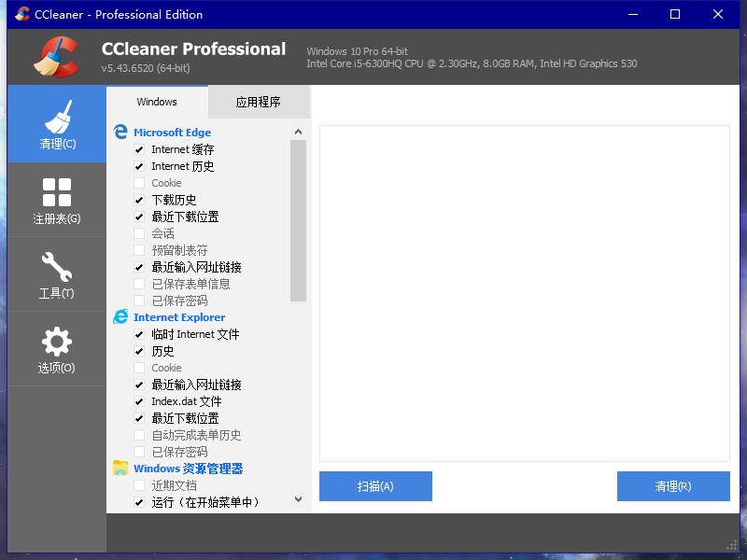This screenshot has width=747, height=560.
Task: Close the CCleaner window
Action: click(718, 14)
